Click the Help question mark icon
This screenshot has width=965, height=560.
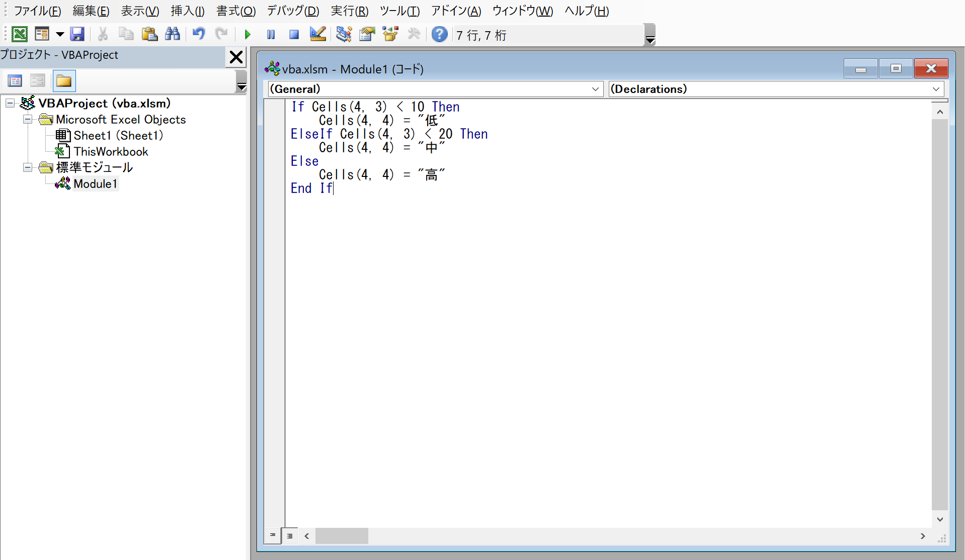439,34
